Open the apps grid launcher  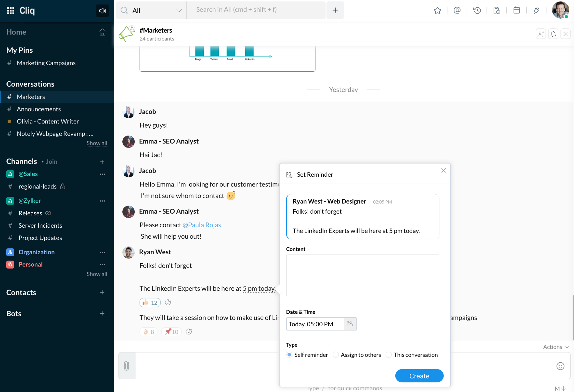[11, 11]
